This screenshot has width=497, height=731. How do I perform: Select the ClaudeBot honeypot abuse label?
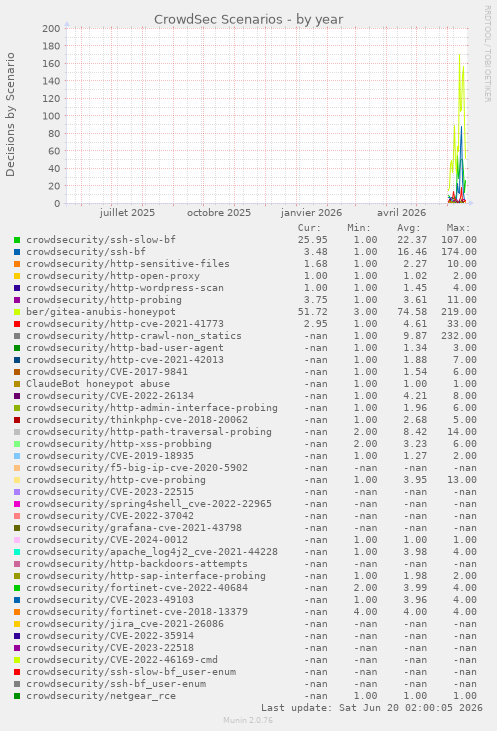[98, 384]
